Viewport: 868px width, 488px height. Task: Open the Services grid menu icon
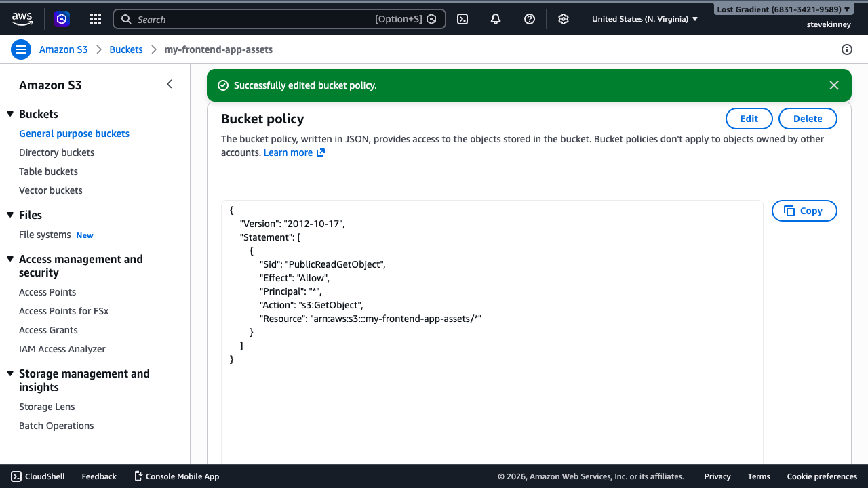pyautogui.click(x=96, y=19)
